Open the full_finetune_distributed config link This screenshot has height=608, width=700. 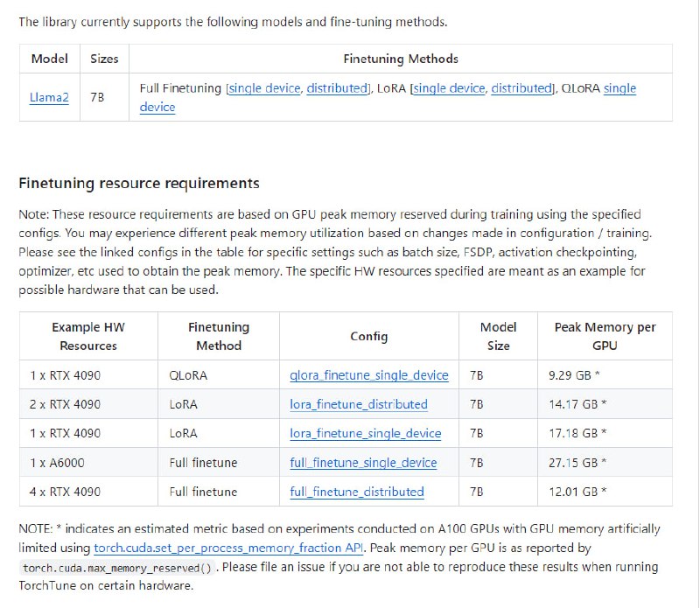[356, 491]
